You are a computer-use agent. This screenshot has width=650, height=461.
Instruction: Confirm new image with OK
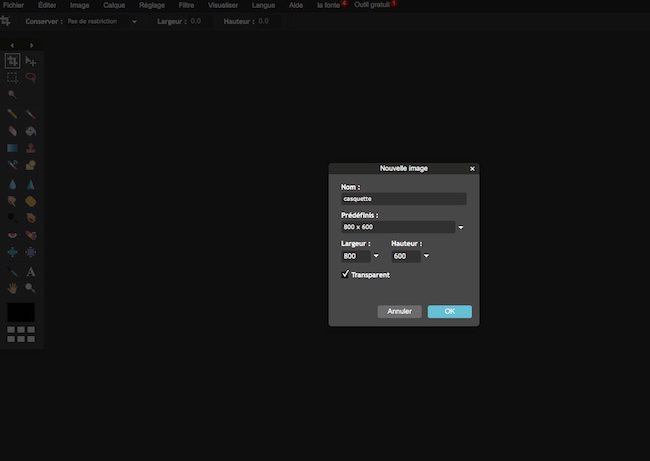click(x=450, y=311)
